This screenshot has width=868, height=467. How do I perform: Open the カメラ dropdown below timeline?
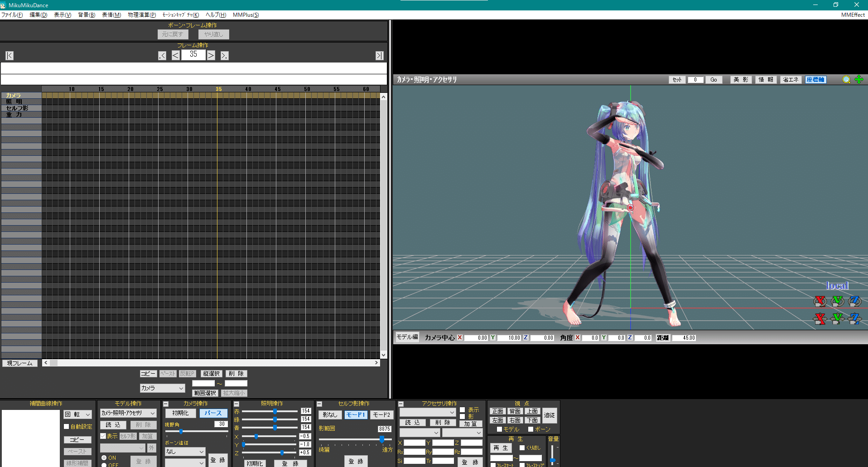pyautogui.click(x=162, y=388)
